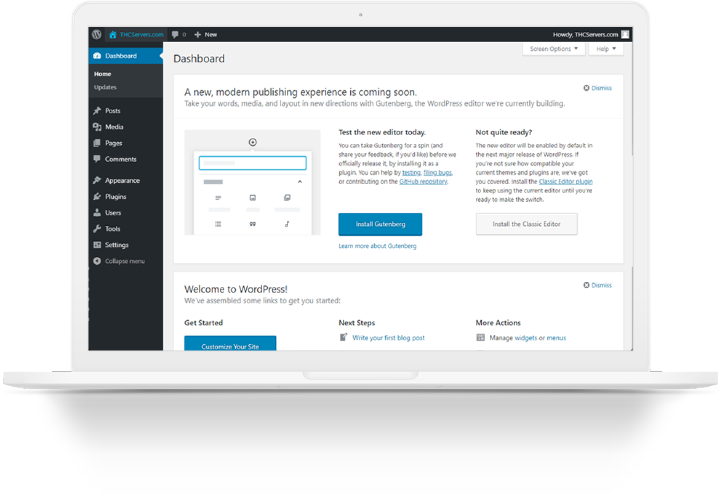The image size is (721, 495).
Task: Open Learn more about Gutenberg link
Action: (x=378, y=246)
